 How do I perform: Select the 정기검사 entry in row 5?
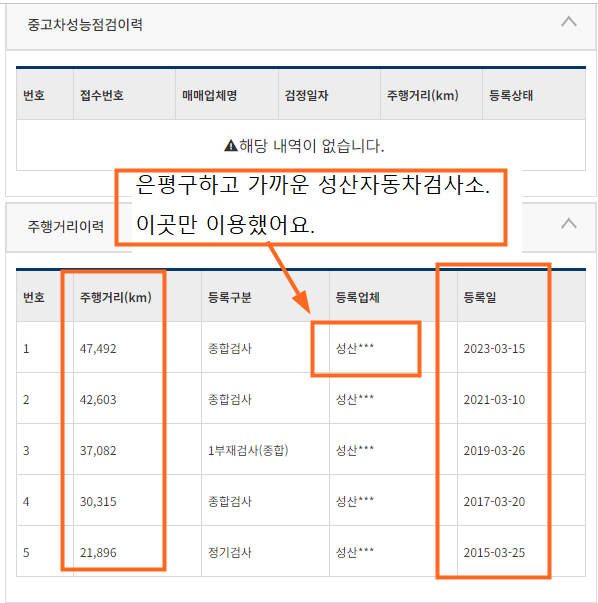tap(230, 553)
